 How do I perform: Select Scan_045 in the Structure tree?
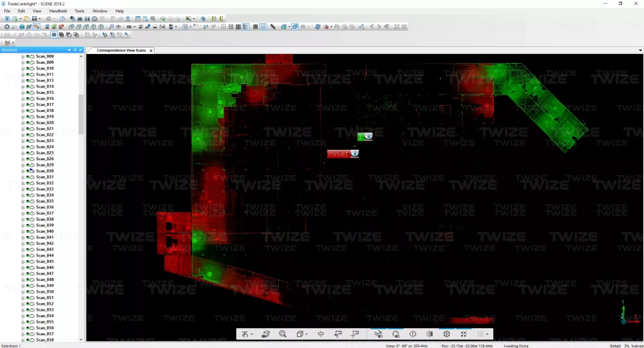pos(45,262)
